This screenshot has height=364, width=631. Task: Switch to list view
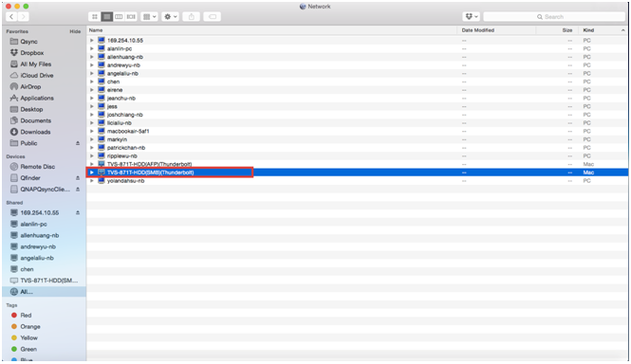(x=106, y=16)
